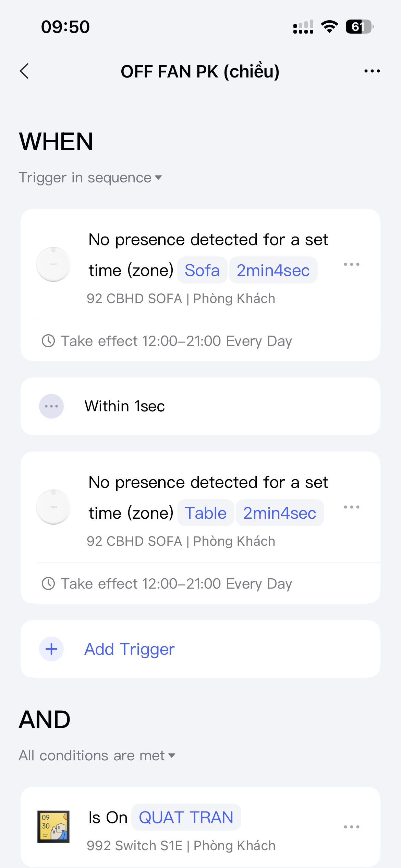This screenshot has height=868, width=401.
Task: Open options for the Sofa zone trigger
Action: tap(352, 264)
